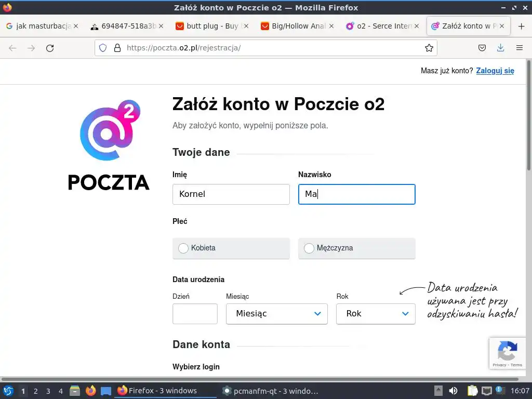The width and height of the screenshot is (532, 399).
Task: Switch to virtual desktop 3
Action: 48,391
